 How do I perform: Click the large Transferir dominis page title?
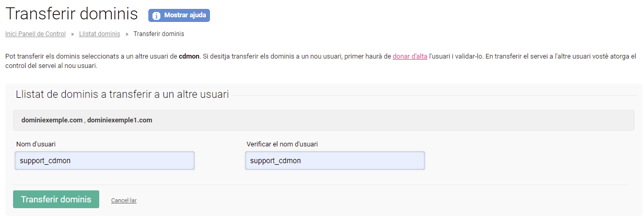tap(72, 14)
